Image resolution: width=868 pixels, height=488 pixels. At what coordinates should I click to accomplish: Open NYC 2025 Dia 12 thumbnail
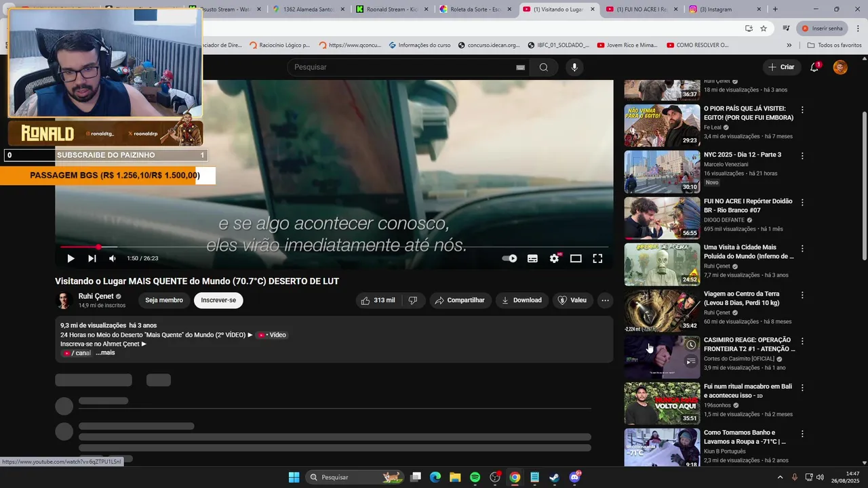point(662,171)
